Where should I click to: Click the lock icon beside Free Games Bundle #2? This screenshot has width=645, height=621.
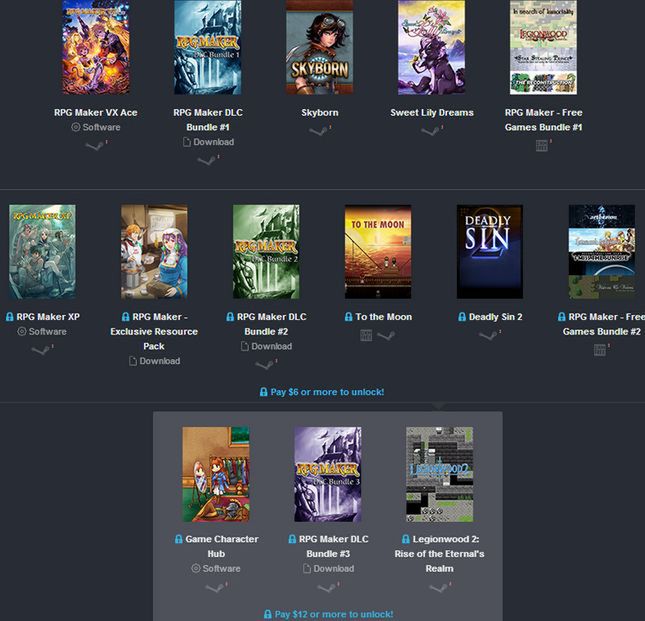pyautogui.click(x=561, y=317)
